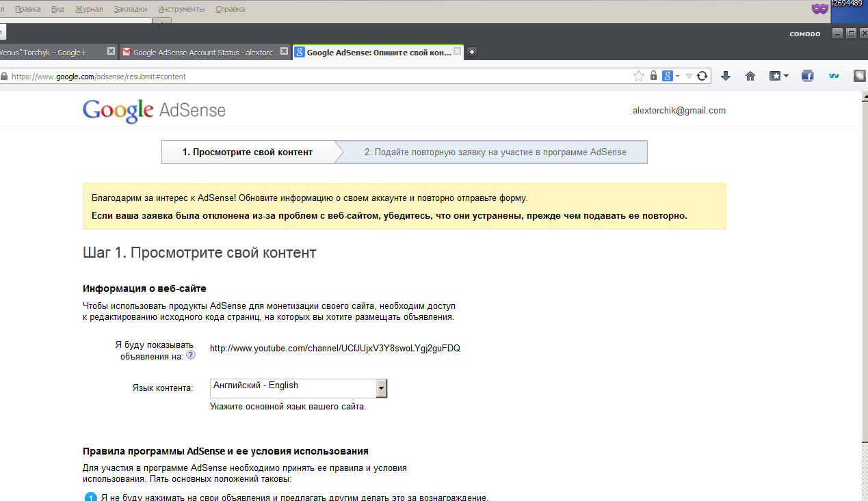Click the purple mask icon
This screenshot has height=501, width=868.
click(x=819, y=9)
